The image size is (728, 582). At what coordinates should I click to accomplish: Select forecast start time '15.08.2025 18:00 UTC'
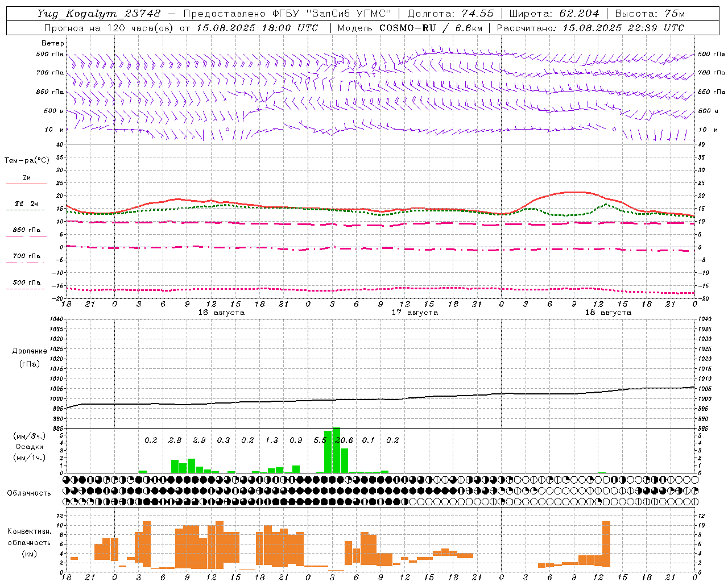pyautogui.click(x=257, y=28)
